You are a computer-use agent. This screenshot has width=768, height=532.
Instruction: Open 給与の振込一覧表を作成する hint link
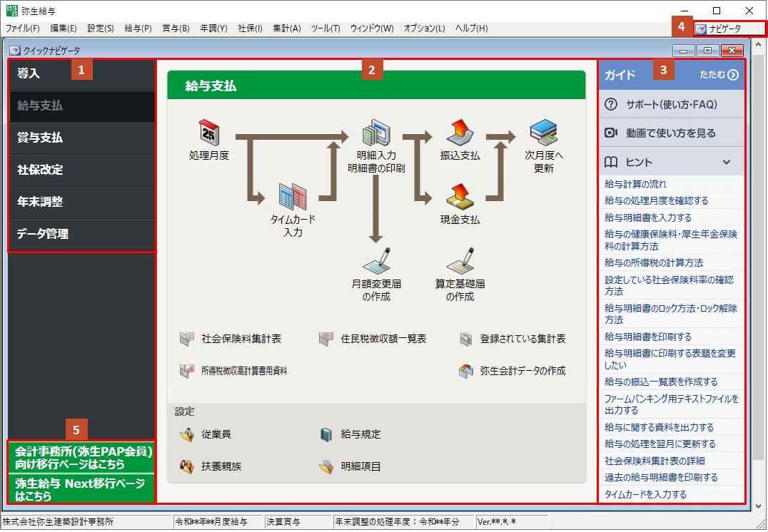click(661, 382)
